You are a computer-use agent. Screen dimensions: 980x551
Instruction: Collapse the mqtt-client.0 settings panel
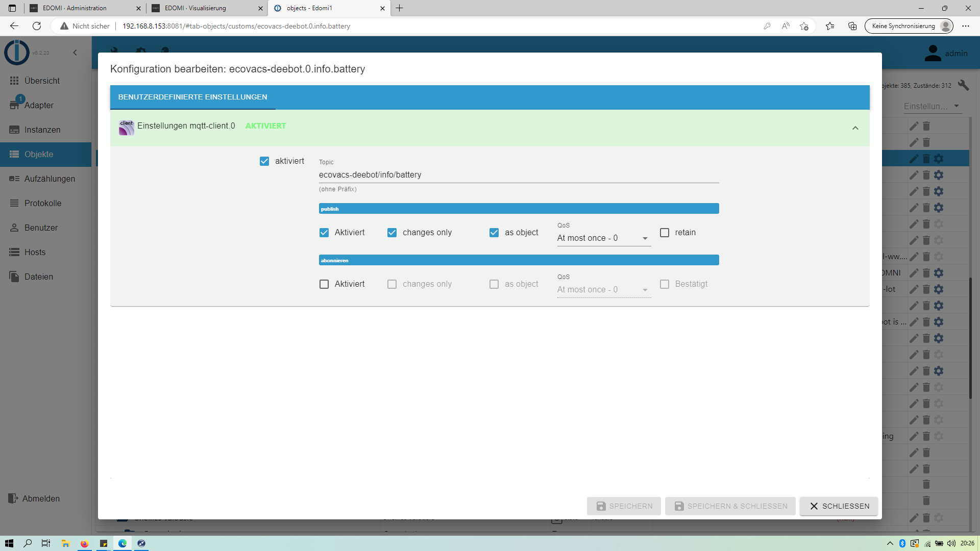point(855,128)
